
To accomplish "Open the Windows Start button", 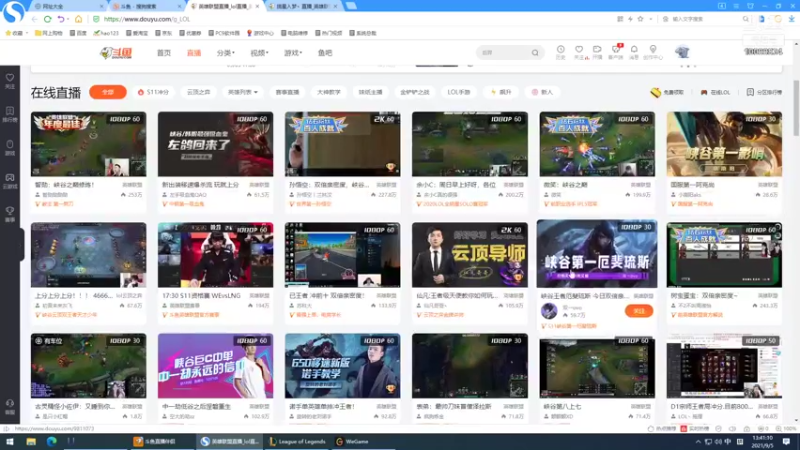I will pos(10,441).
